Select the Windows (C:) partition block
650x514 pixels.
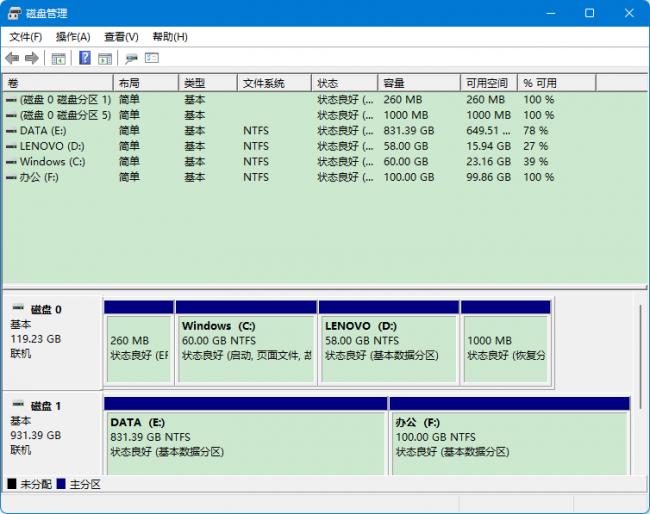(246, 343)
